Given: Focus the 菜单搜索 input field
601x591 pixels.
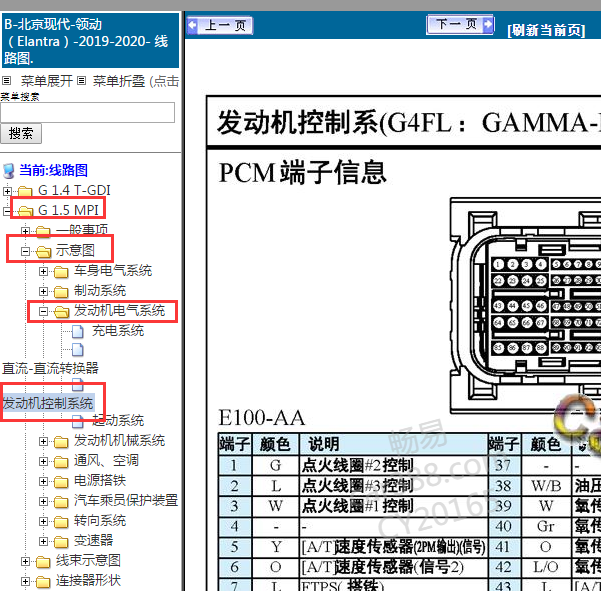Looking at the screenshot, I should 87,112.
